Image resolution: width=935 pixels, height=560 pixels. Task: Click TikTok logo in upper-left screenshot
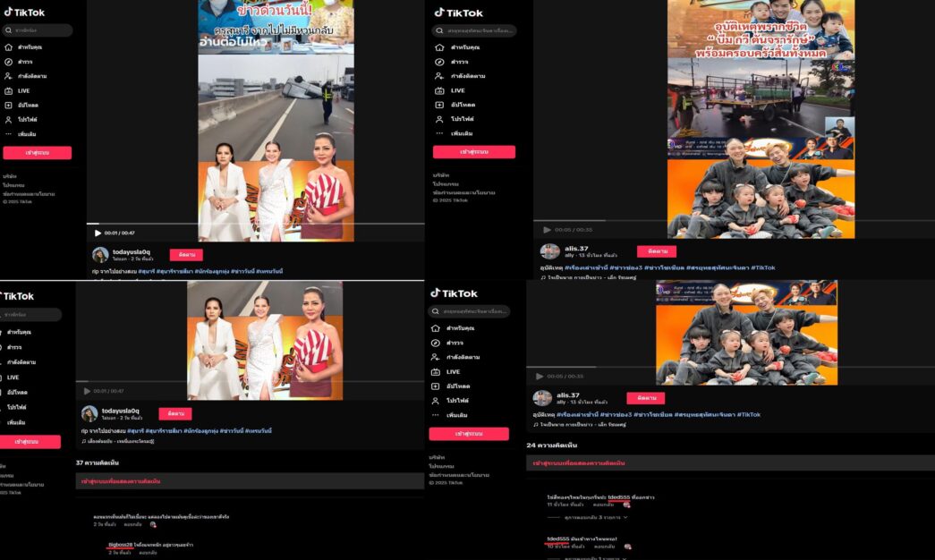[x=25, y=12]
